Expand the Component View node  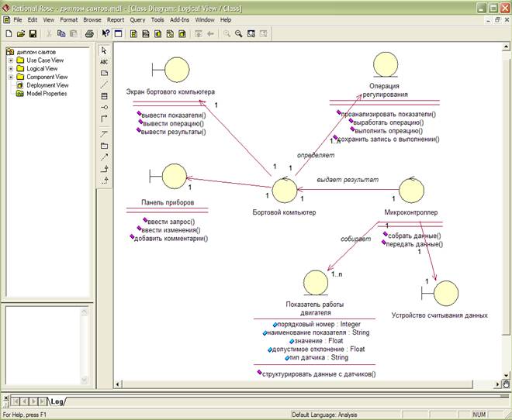pyautogui.click(x=11, y=77)
